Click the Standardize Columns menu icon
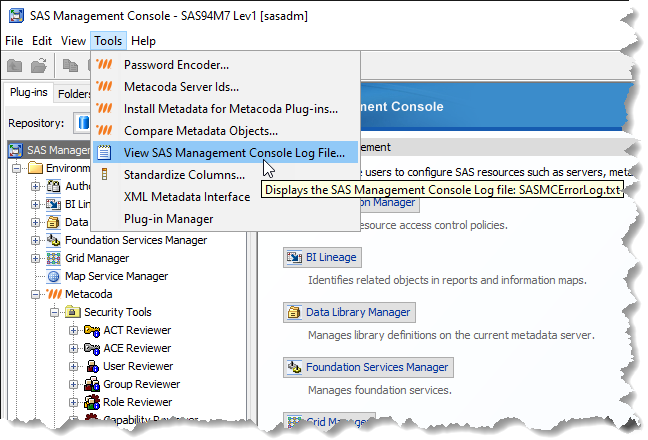648x440 pixels. point(105,174)
